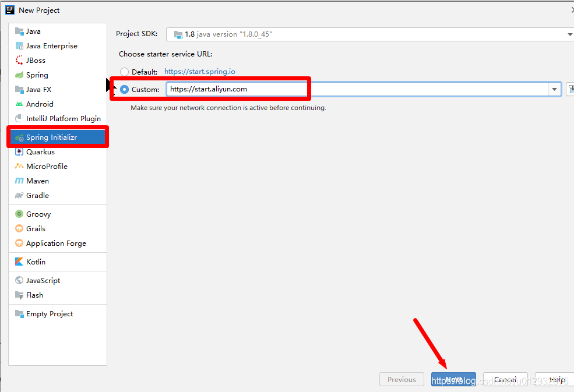Click the Quarkus icon
Screen dimensions: 574x392
(19, 151)
